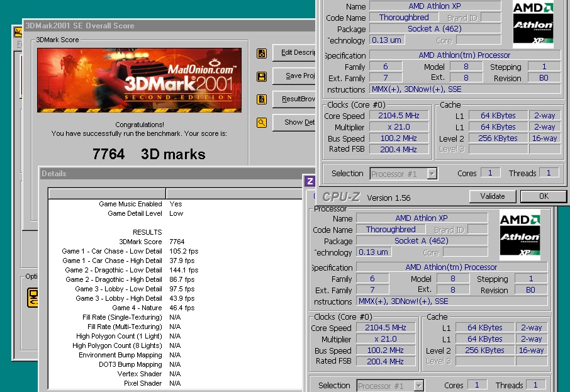Click the AMD Athlon XP logo in lower CPU-Z window
The width and height of the screenshot is (570, 392).
(520, 236)
